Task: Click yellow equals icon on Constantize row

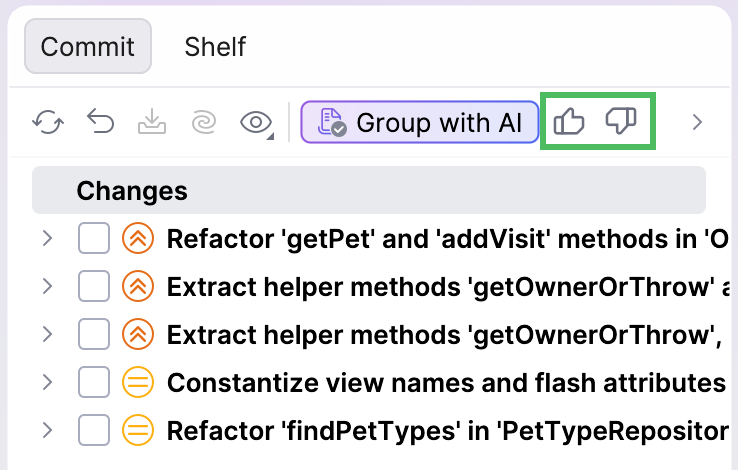Action: (137, 383)
